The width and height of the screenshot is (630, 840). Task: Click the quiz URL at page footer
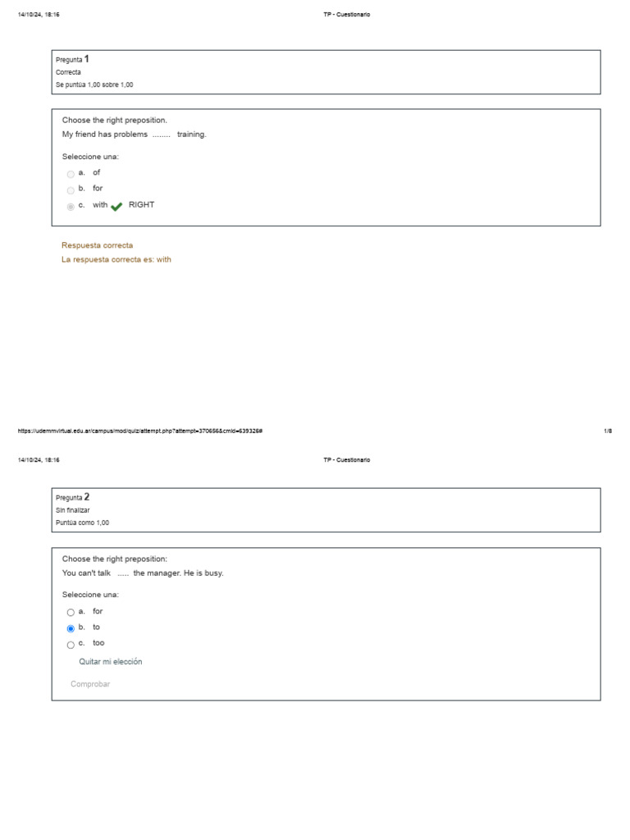(139, 431)
